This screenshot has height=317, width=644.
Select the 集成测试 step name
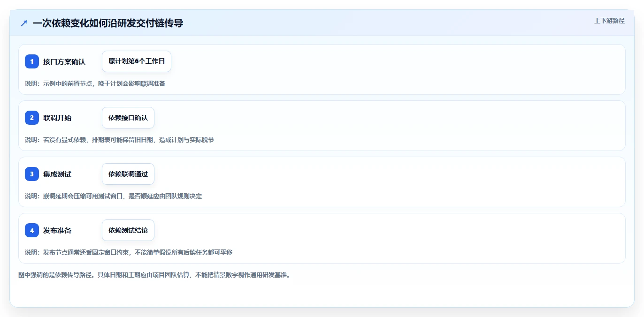(57, 174)
